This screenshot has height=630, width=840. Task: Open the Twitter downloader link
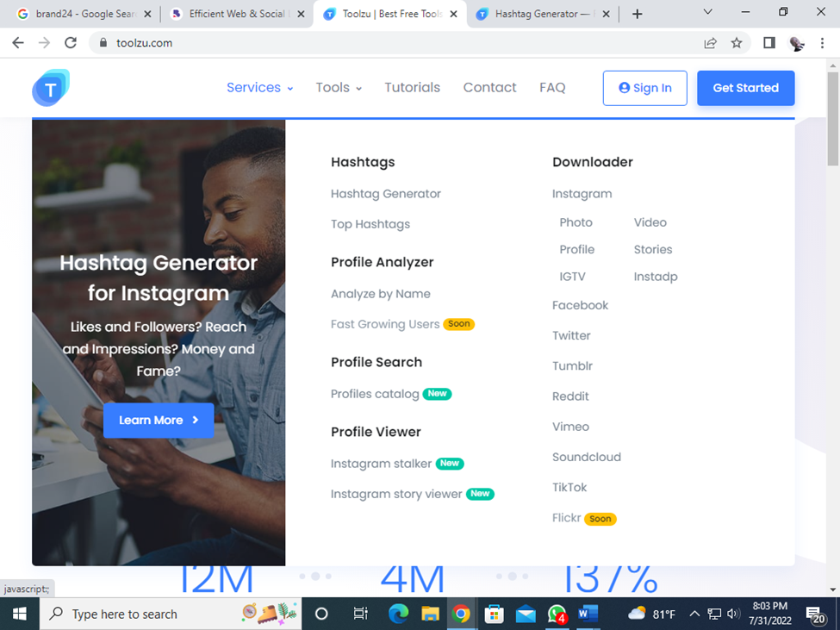571,336
